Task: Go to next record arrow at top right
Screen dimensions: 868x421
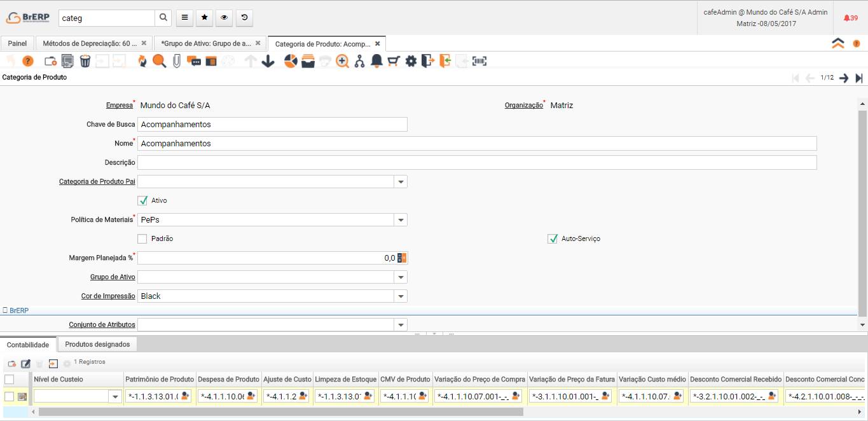Action: (x=844, y=78)
